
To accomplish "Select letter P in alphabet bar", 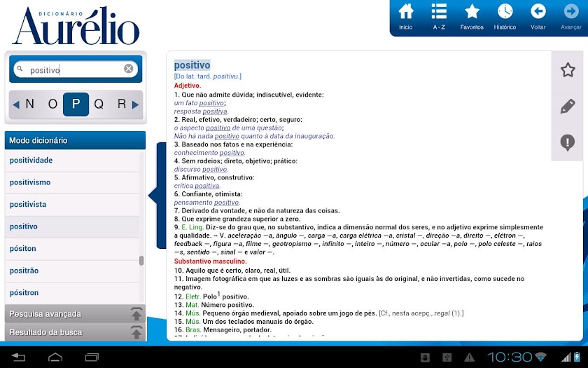I will (76, 104).
